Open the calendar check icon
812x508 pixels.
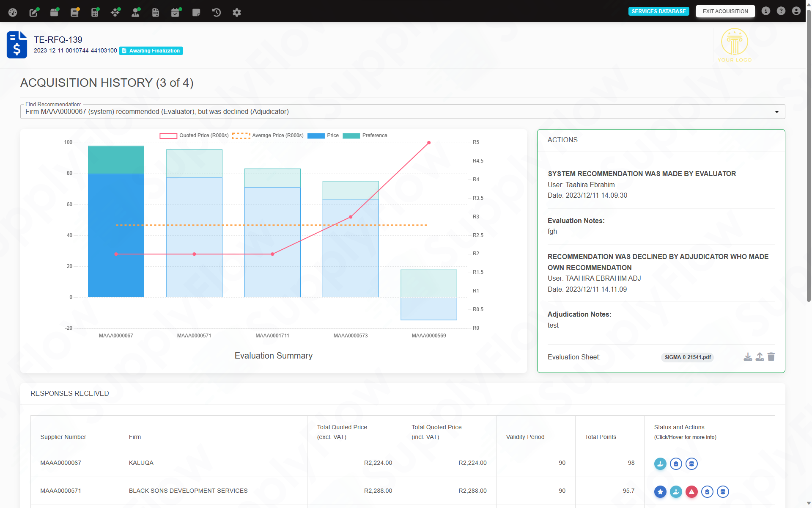[x=175, y=12]
